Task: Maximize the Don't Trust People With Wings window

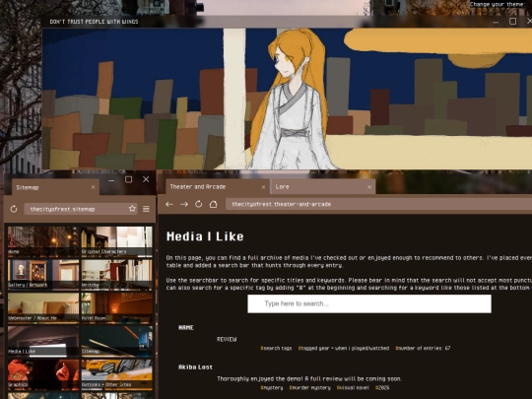Action: click(x=513, y=22)
